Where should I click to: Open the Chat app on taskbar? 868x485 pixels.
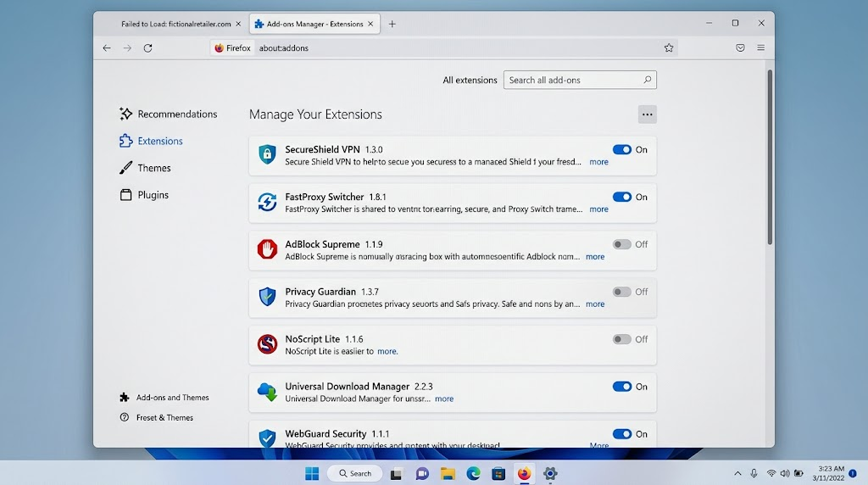(422, 473)
